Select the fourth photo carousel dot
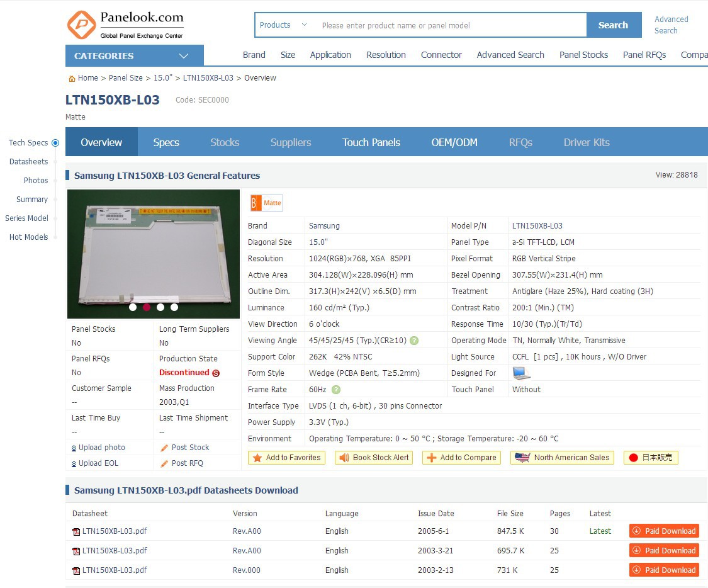 click(174, 307)
